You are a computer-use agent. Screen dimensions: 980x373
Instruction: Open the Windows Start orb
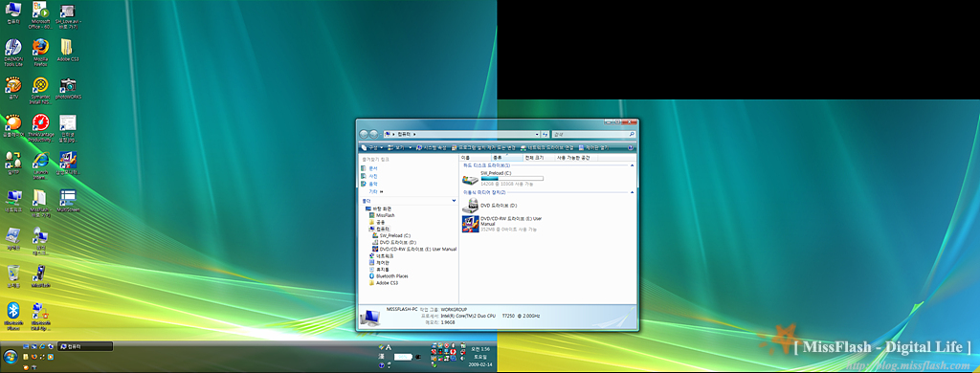[10, 358]
